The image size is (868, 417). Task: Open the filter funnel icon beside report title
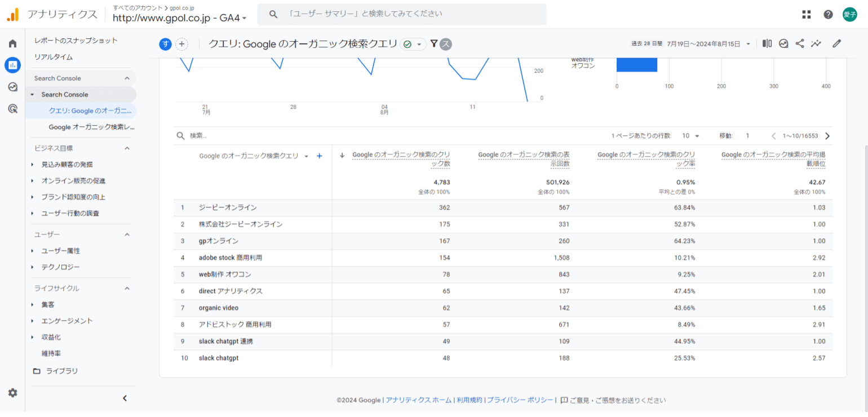434,43
